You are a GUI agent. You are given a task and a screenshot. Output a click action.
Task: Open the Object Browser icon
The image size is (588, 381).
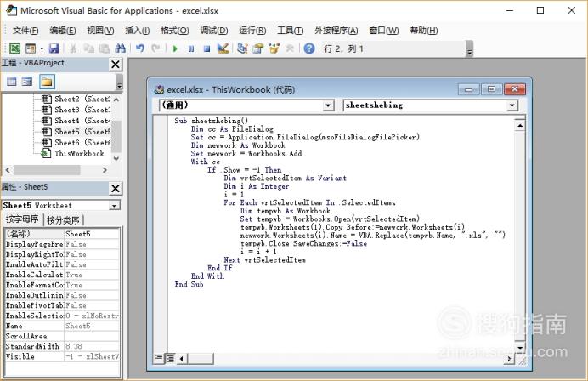(274, 48)
